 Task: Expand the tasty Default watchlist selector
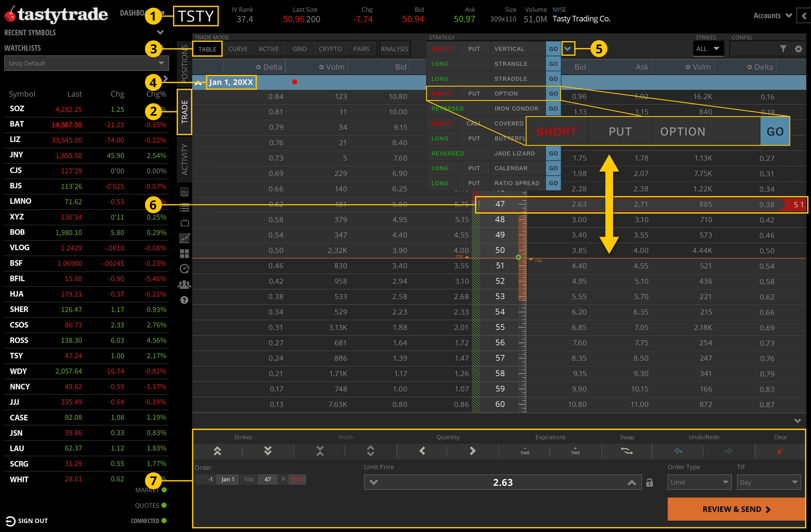tap(161, 63)
